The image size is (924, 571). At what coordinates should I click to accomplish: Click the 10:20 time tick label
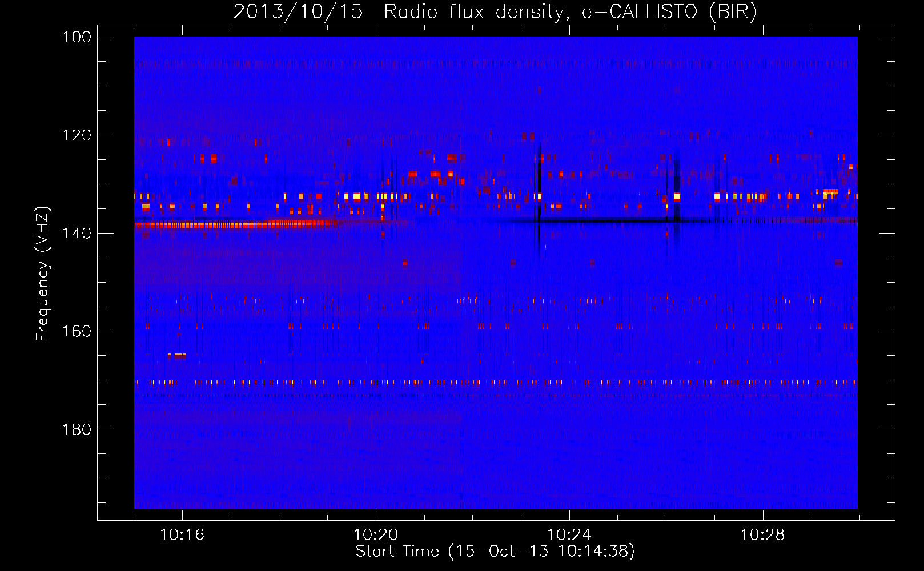(376, 535)
